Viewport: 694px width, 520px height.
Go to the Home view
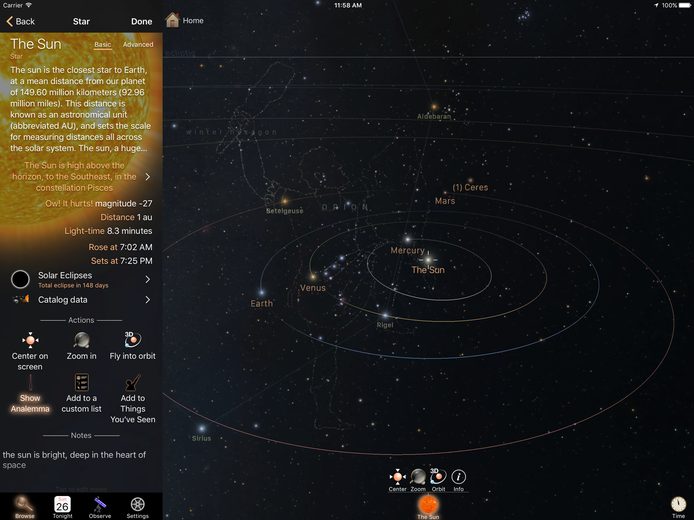click(x=185, y=20)
